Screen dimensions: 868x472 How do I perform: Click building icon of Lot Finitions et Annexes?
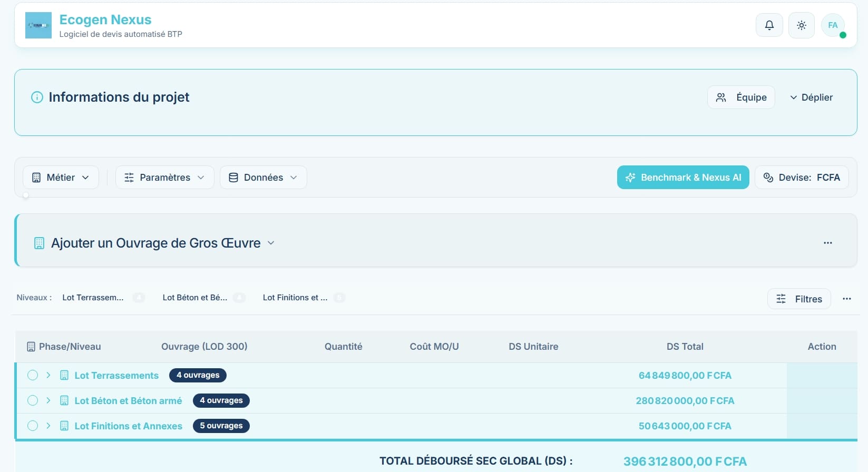(x=64, y=426)
